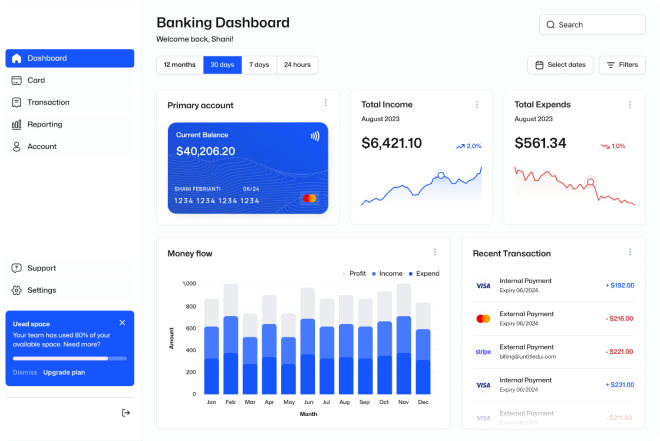Open the Card page from sidebar
Screen dimensions: 660x441
[36, 80]
